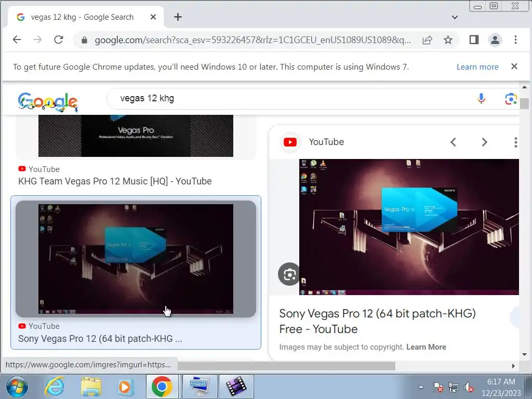532x399 pixels.
Task: Open preview panel more options menu
Action: (x=515, y=142)
